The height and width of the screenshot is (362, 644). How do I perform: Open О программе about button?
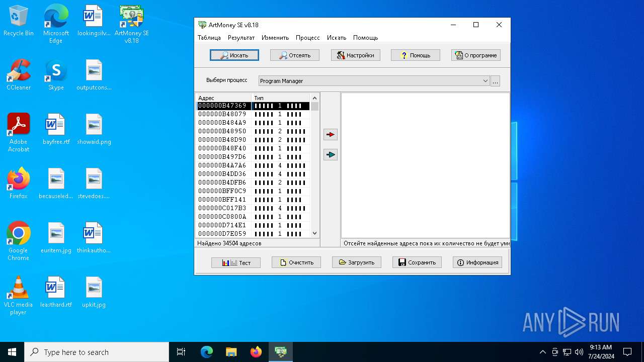(476, 55)
